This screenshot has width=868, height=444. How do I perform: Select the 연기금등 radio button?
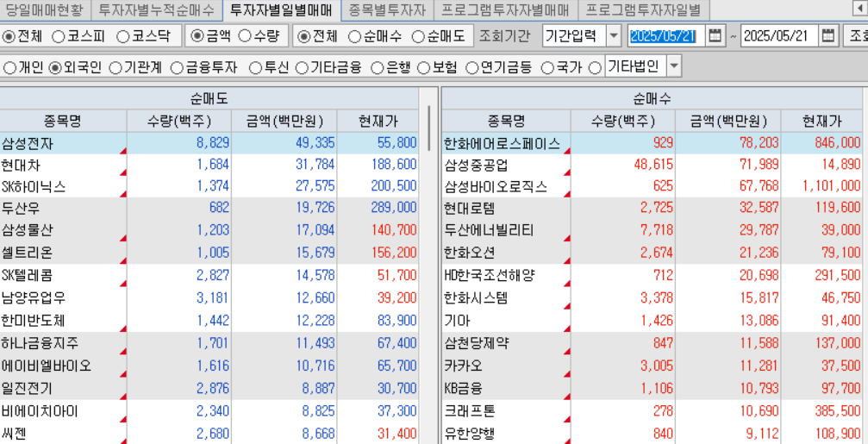tap(471, 67)
